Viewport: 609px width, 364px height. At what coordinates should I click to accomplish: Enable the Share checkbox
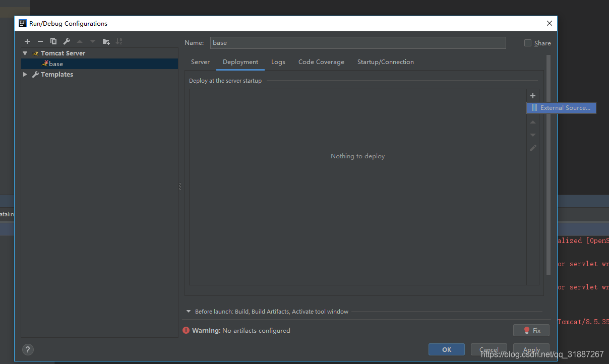point(528,43)
